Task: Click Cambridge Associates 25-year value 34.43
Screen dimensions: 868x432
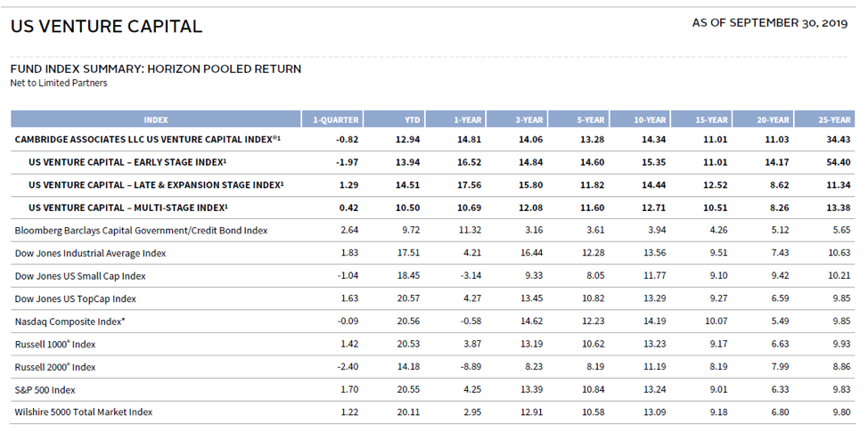Action: [838, 139]
